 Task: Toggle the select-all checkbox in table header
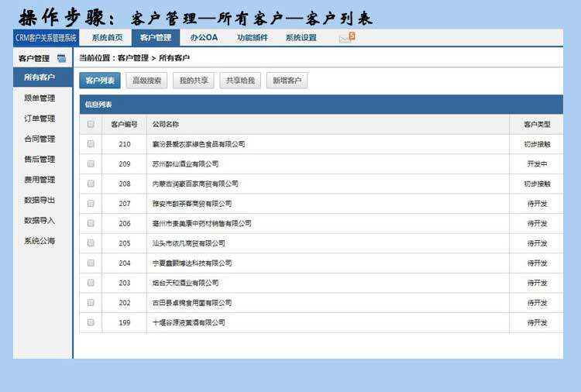[x=91, y=124]
